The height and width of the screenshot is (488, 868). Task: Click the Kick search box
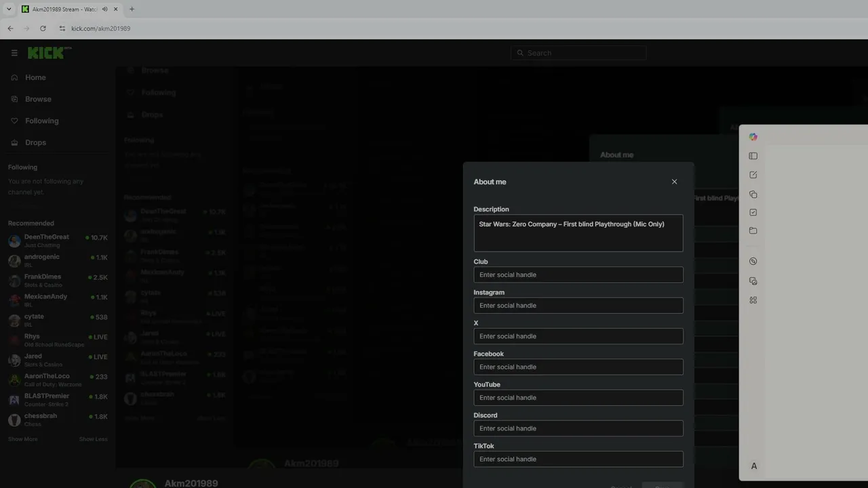[578, 53]
